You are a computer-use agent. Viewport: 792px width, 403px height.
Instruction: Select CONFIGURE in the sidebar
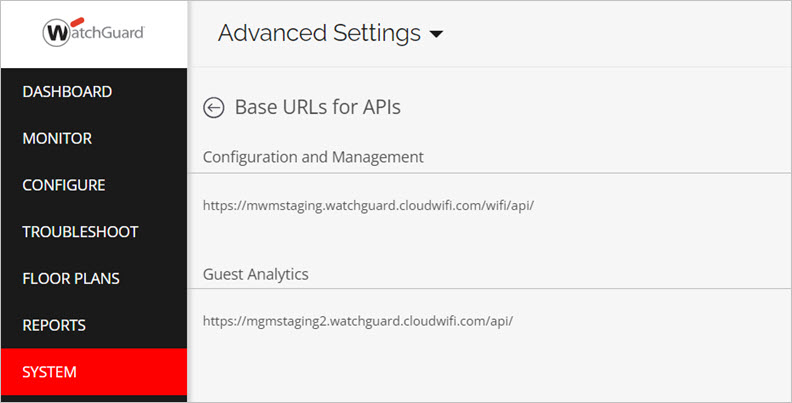pos(64,185)
